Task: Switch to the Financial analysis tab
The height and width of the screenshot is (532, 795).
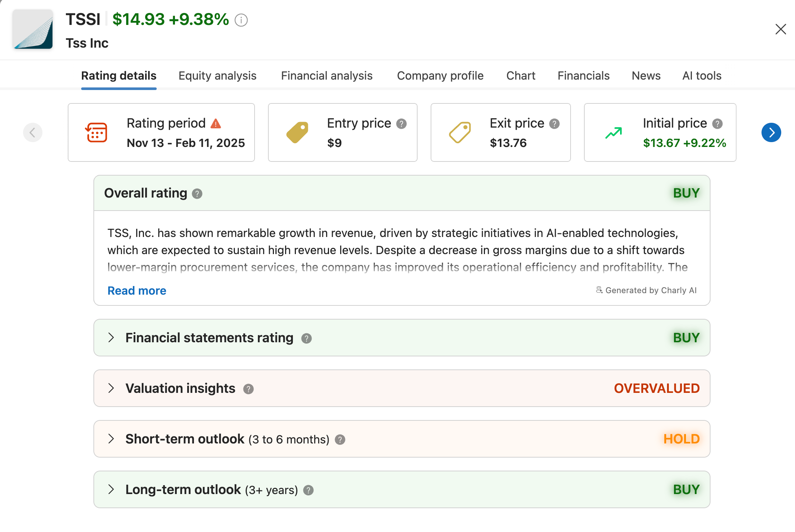Action: point(327,76)
